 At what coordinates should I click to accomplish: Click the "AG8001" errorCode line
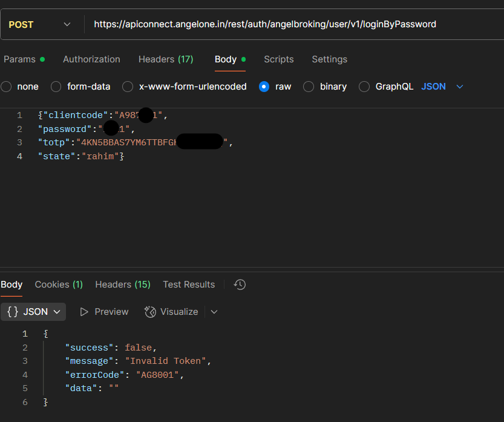(125, 375)
